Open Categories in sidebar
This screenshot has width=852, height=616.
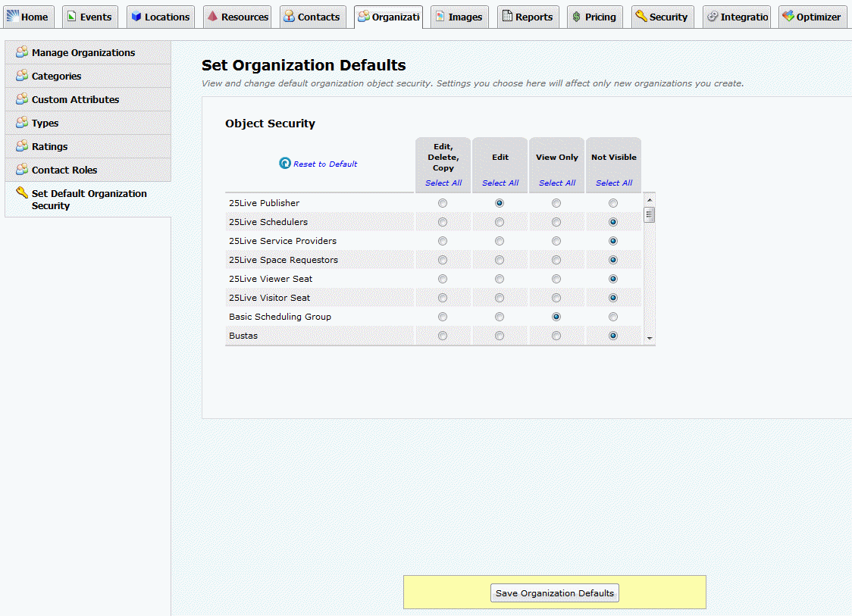[x=88, y=76]
